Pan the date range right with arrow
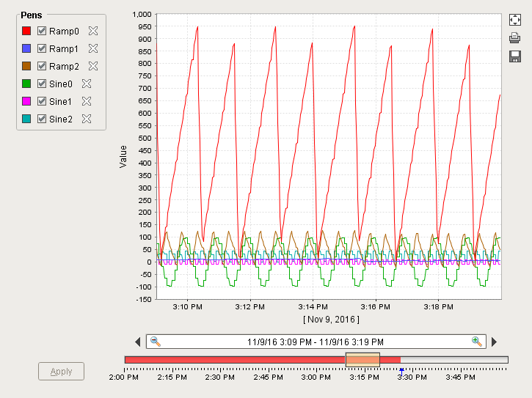 coord(494,342)
